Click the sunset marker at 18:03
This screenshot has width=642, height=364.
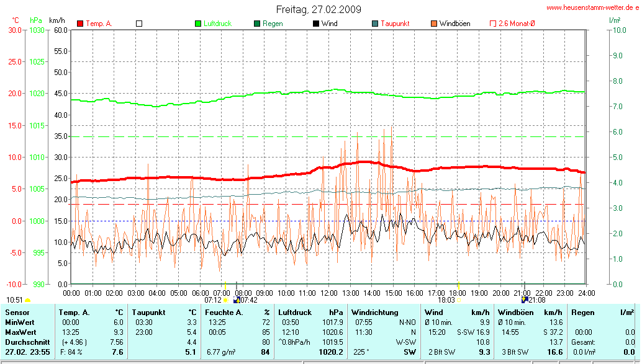tap(458, 299)
